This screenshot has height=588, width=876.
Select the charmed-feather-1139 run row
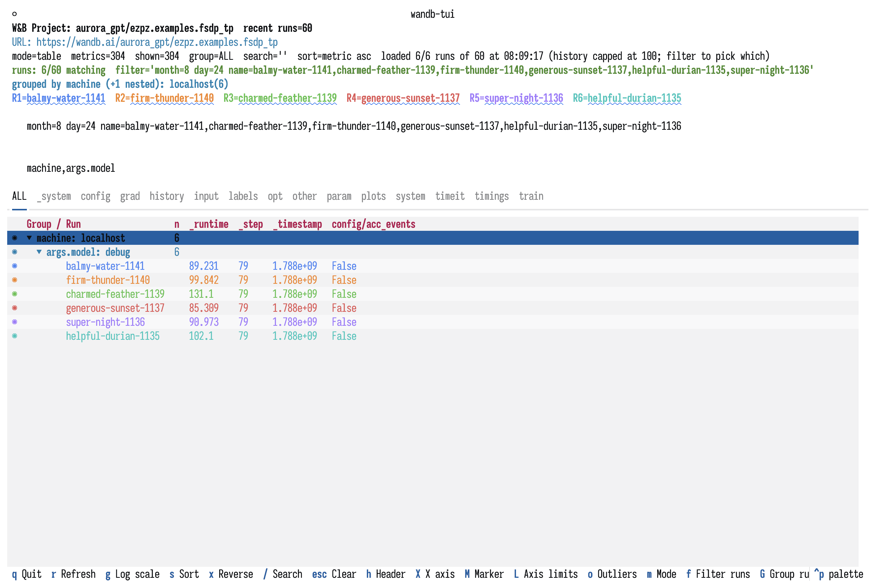pos(433,294)
